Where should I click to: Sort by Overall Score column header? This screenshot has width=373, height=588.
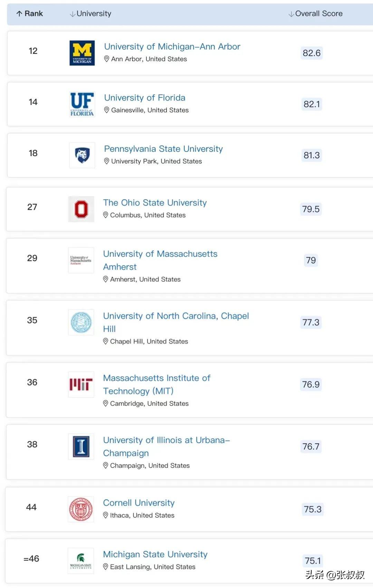click(315, 14)
